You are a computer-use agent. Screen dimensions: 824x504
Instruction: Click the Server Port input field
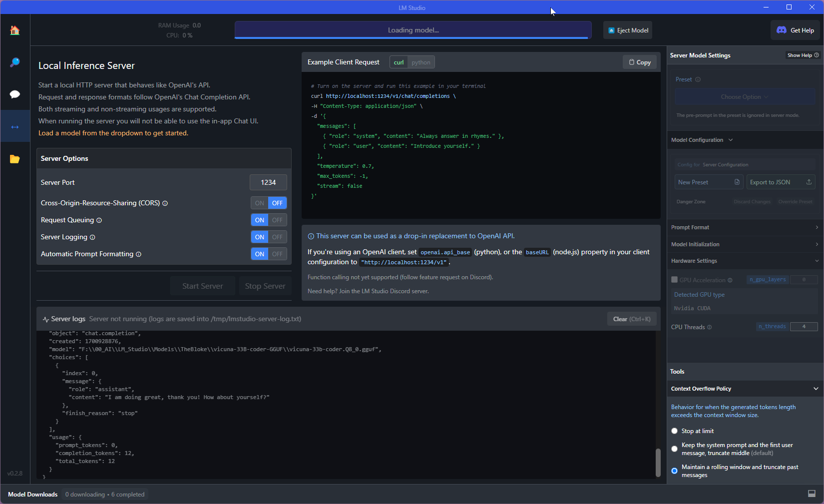click(268, 182)
